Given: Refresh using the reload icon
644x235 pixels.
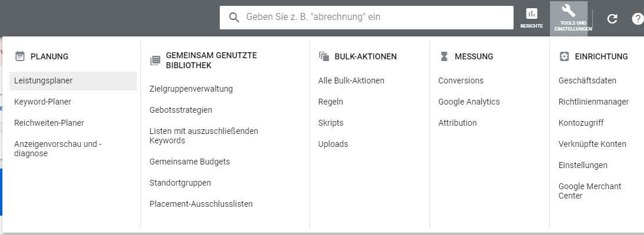Looking at the screenshot, I should pyautogui.click(x=612, y=18).
